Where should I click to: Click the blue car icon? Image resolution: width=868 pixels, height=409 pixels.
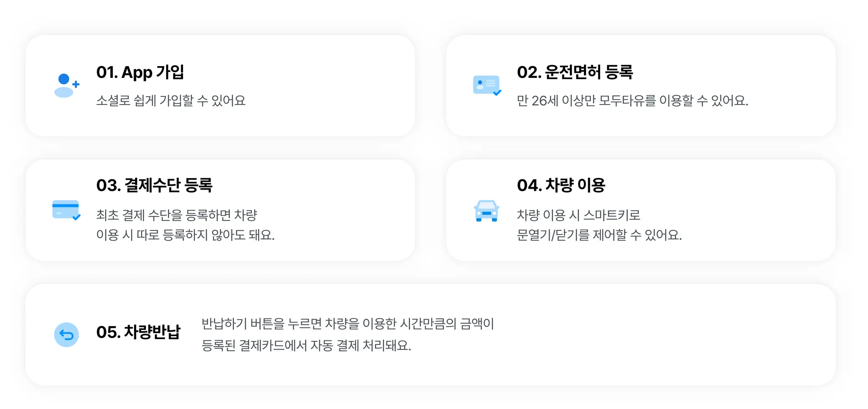[487, 210]
